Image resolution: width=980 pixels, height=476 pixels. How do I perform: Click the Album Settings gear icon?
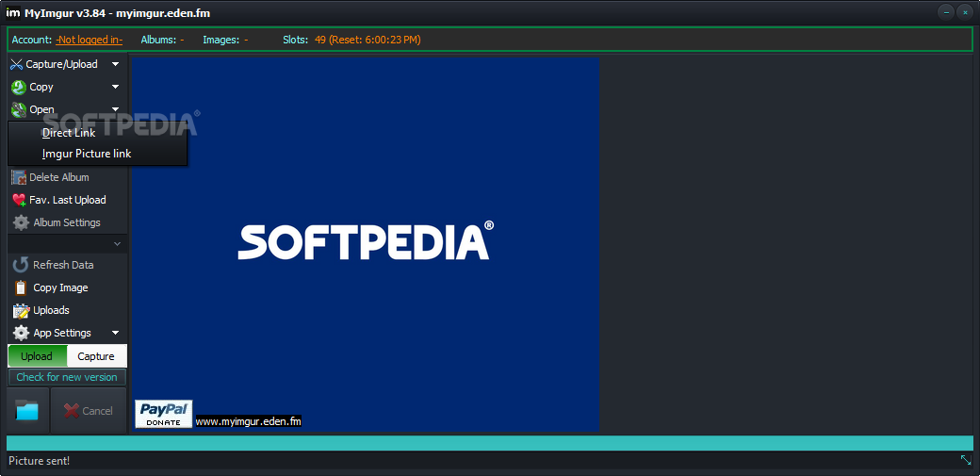pos(21,222)
